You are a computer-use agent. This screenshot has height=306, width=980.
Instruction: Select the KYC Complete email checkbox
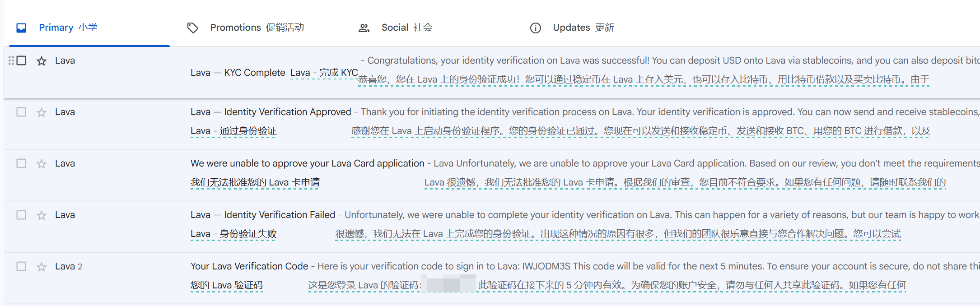click(x=21, y=60)
